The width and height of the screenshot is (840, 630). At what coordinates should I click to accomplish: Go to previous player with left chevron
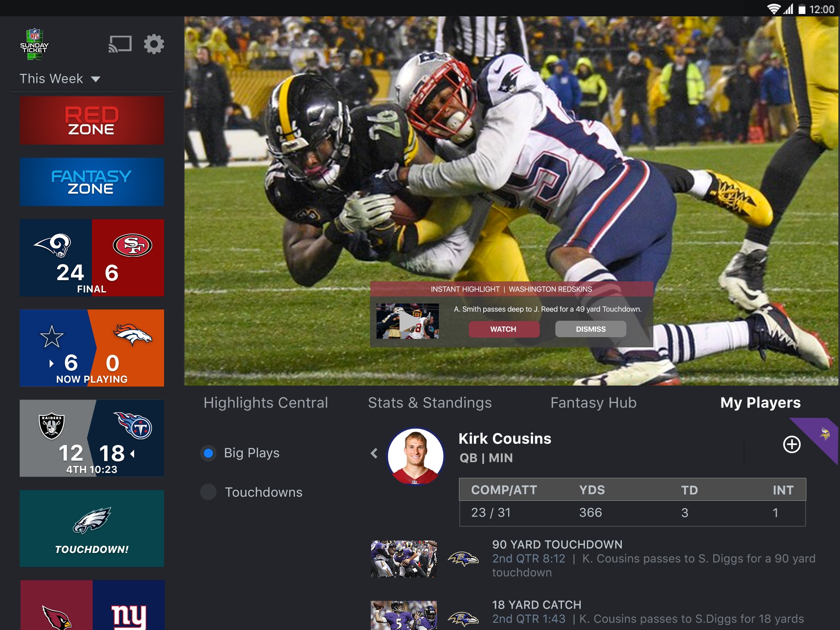coord(374,453)
